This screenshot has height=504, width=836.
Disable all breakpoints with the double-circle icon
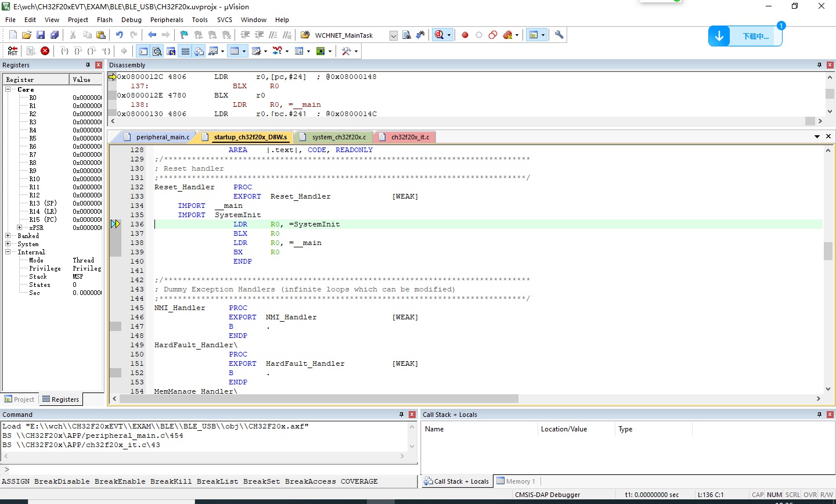point(493,35)
